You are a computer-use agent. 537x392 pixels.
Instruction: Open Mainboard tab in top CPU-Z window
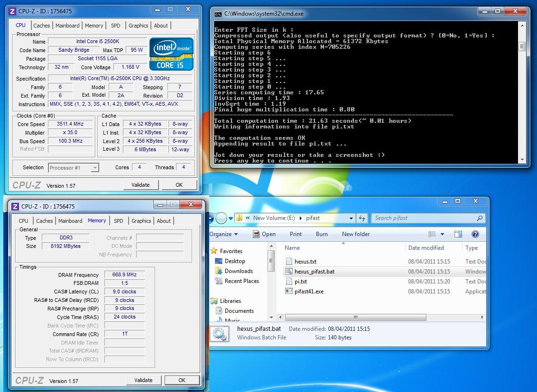[67, 25]
